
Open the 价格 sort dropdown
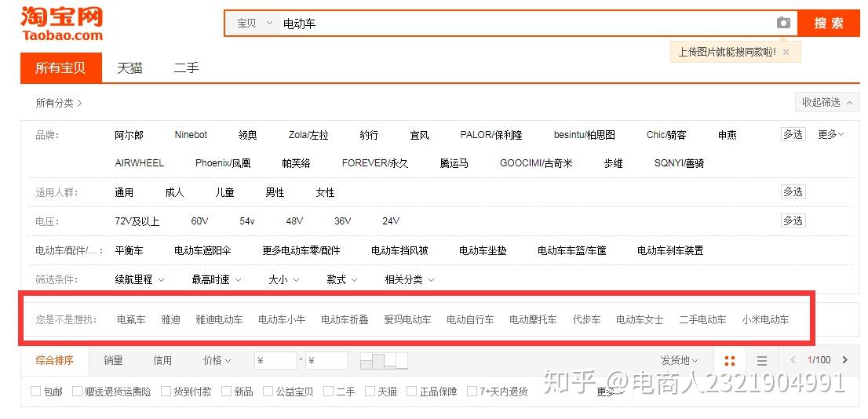pos(217,360)
